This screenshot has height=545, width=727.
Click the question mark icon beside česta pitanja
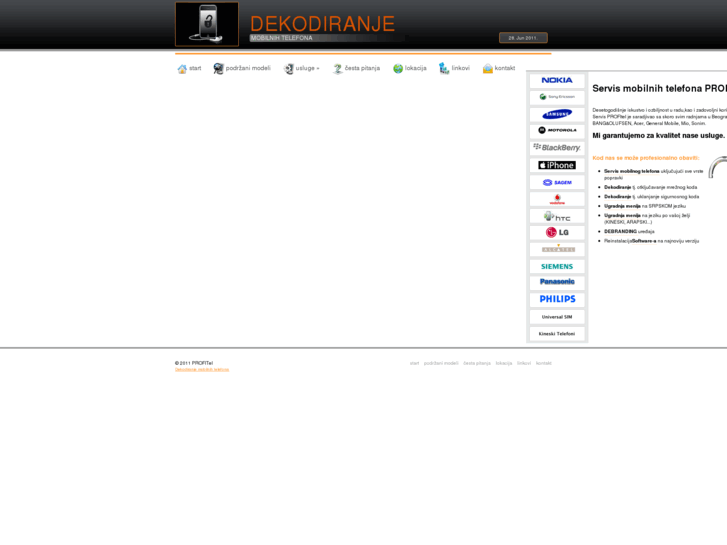point(338,69)
